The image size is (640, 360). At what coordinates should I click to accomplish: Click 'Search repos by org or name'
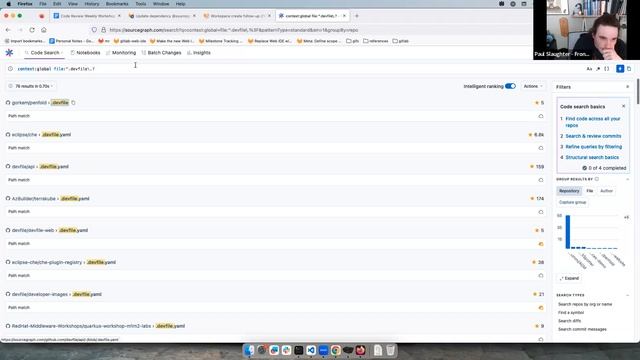pos(585,304)
